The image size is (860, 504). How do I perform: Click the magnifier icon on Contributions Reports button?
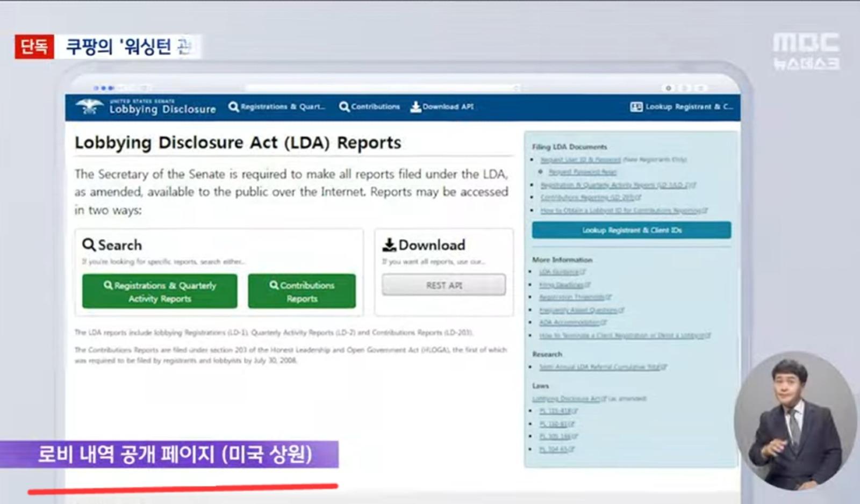[x=274, y=285]
